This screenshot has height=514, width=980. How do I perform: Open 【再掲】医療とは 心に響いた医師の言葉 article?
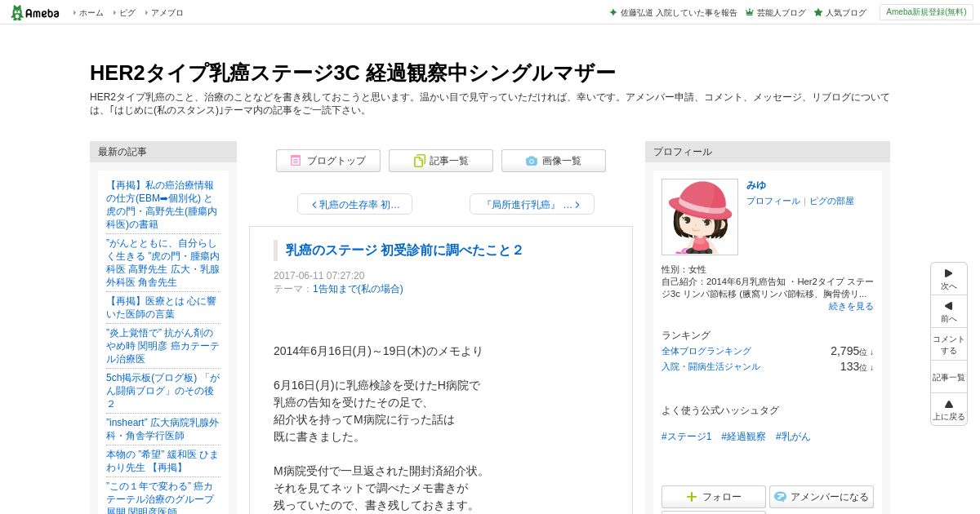click(163, 308)
